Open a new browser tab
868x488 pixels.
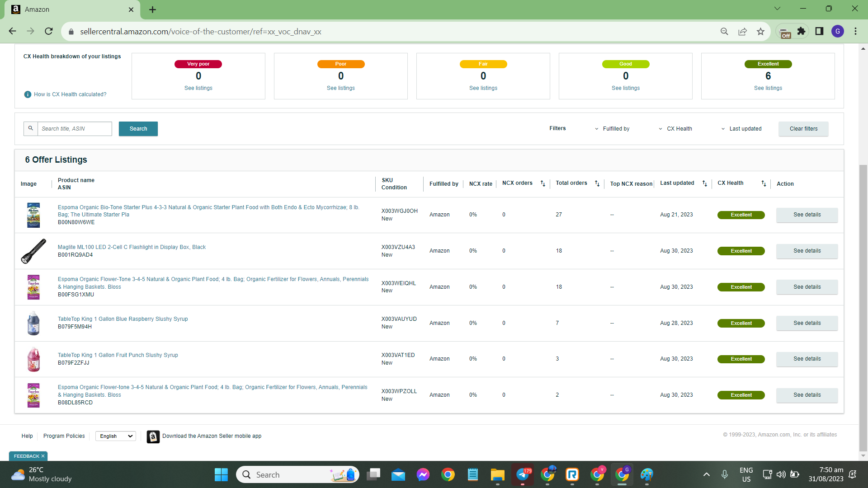152,9
